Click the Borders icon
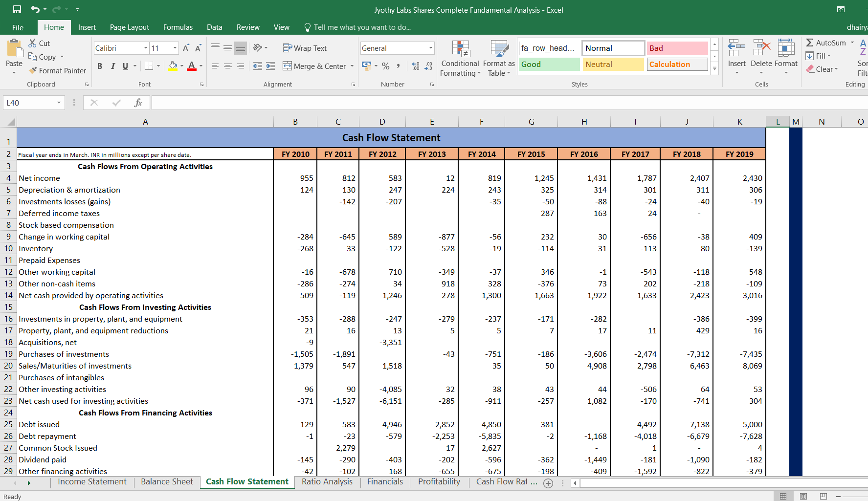The height and width of the screenshot is (501, 868). coord(149,66)
